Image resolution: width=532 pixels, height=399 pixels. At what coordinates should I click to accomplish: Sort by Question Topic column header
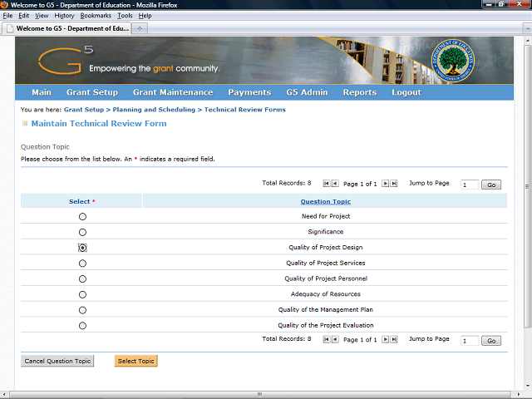[325, 201]
